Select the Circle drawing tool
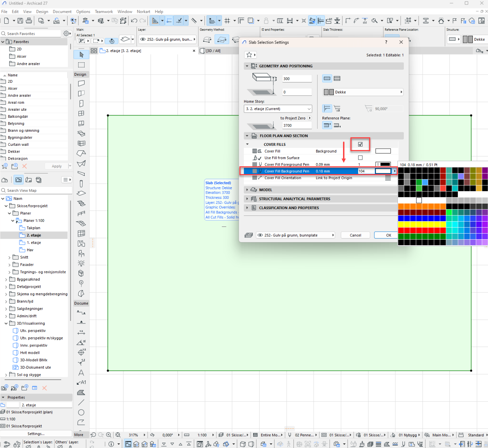The width and height of the screenshot is (488, 448). click(x=81, y=412)
